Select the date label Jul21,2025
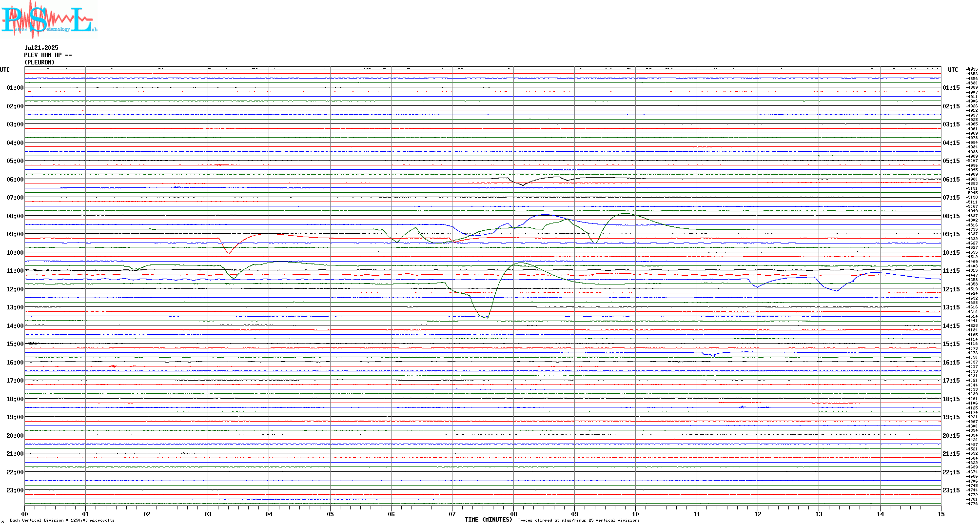980x527 pixels. coord(41,48)
